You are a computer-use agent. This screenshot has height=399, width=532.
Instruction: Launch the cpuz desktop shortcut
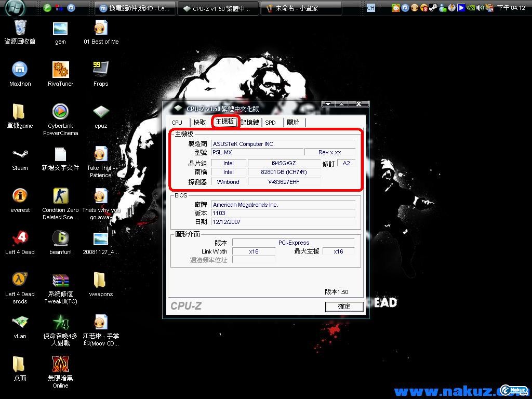click(x=101, y=112)
